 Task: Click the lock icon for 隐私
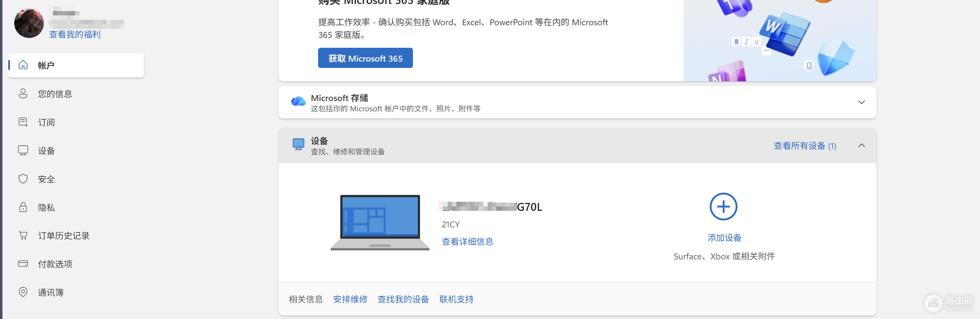[x=23, y=207]
